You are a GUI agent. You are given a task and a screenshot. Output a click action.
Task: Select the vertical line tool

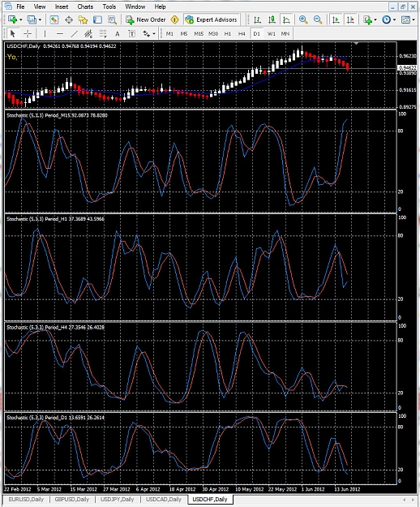[x=45, y=33]
